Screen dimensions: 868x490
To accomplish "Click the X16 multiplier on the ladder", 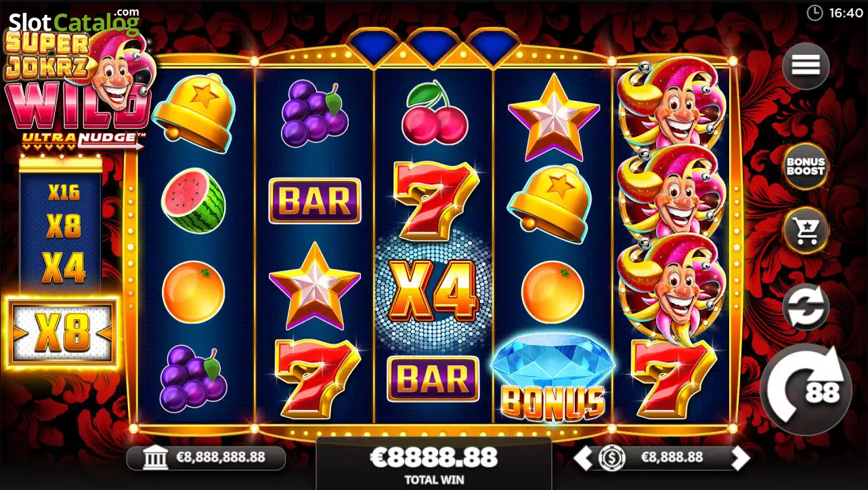I will (64, 192).
